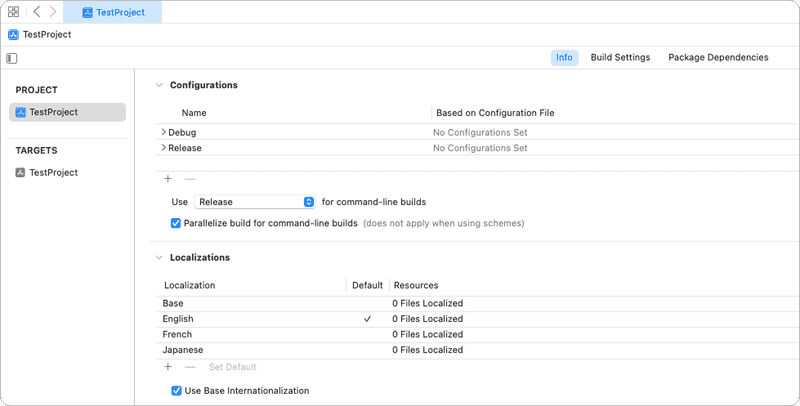Screen dimensions: 800x406
Task: Click 0 Files Localized for English
Action: pos(428,319)
